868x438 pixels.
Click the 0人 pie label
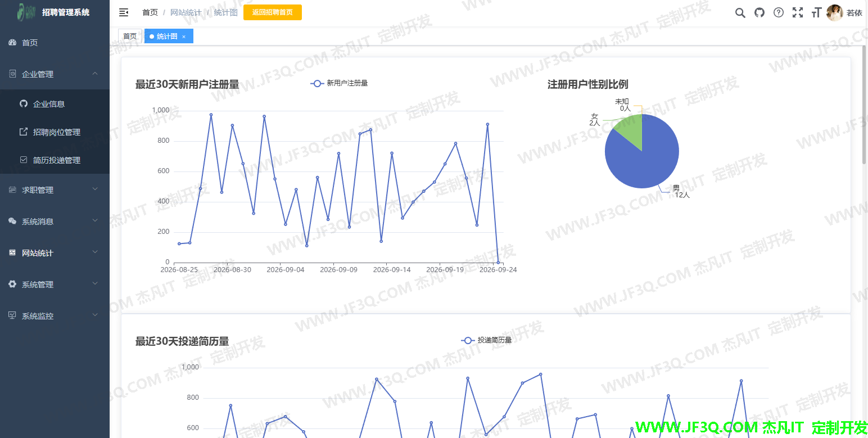point(625,108)
